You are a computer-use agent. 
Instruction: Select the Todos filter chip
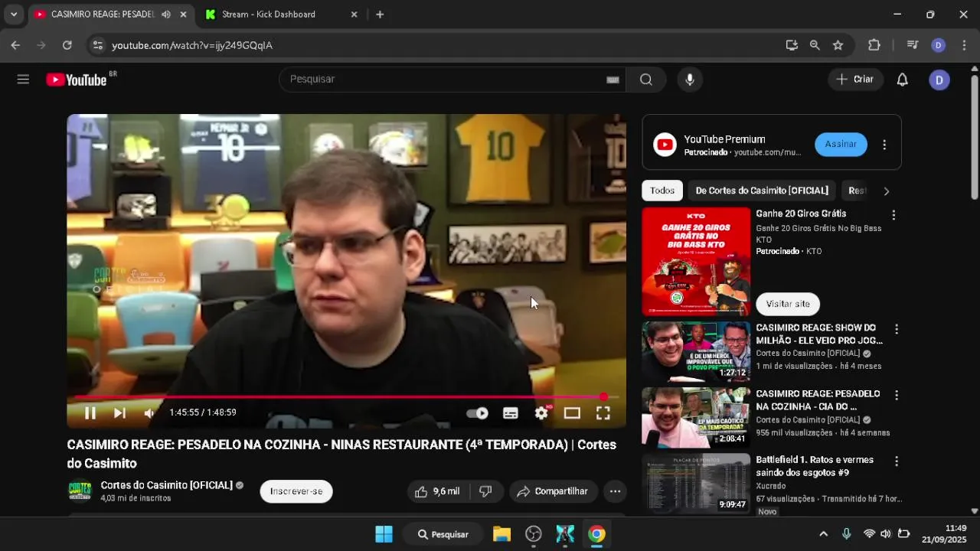[x=662, y=191]
